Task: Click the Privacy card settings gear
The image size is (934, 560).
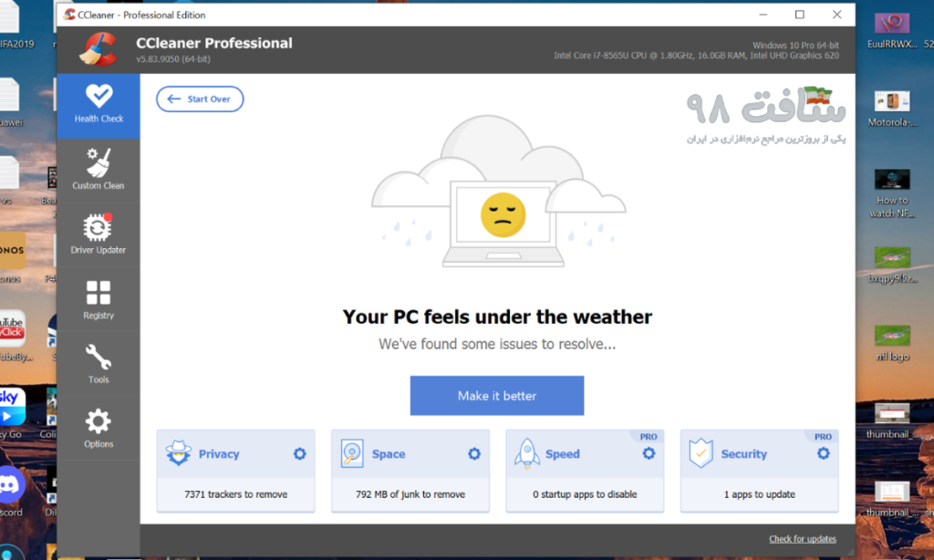Action: coord(299,454)
